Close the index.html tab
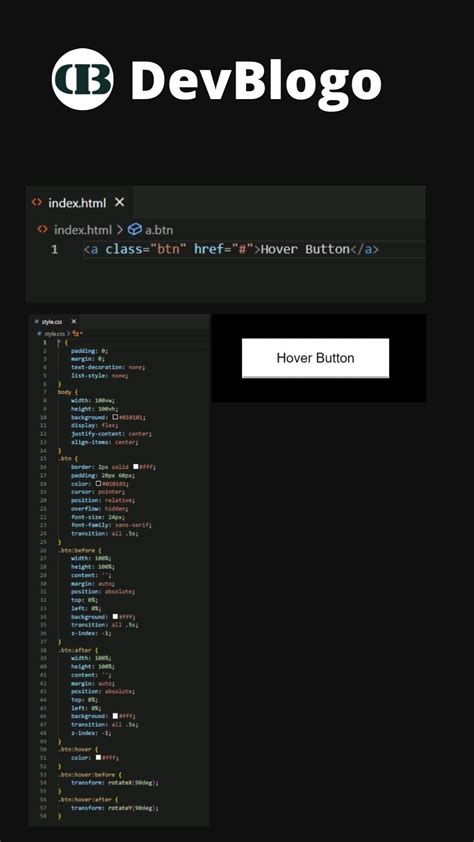The width and height of the screenshot is (474, 842). (x=120, y=202)
